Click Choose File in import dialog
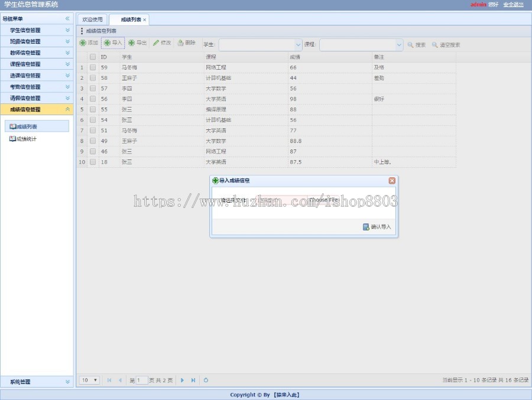This screenshot has height=400, width=532. click(324, 200)
